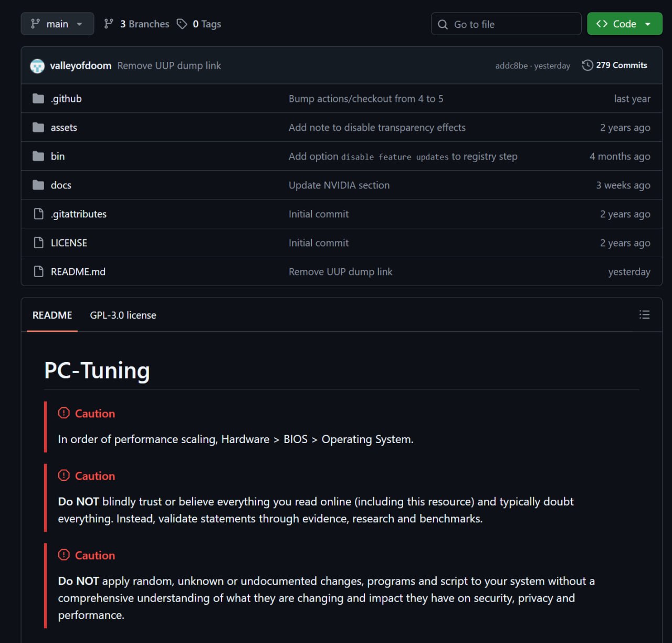
Task: Open the assets folder
Action: coord(64,127)
